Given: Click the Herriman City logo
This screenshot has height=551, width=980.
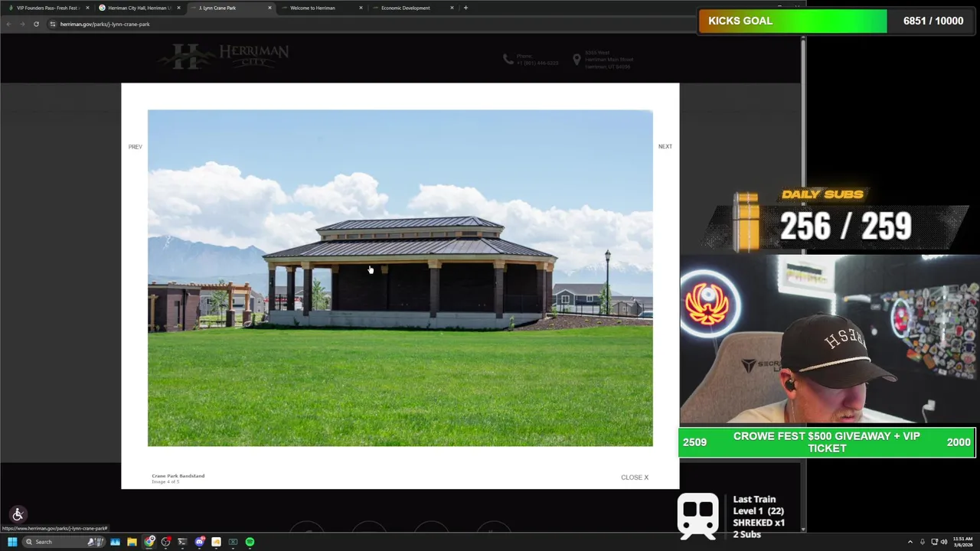Looking at the screenshot, I should 223,56.
